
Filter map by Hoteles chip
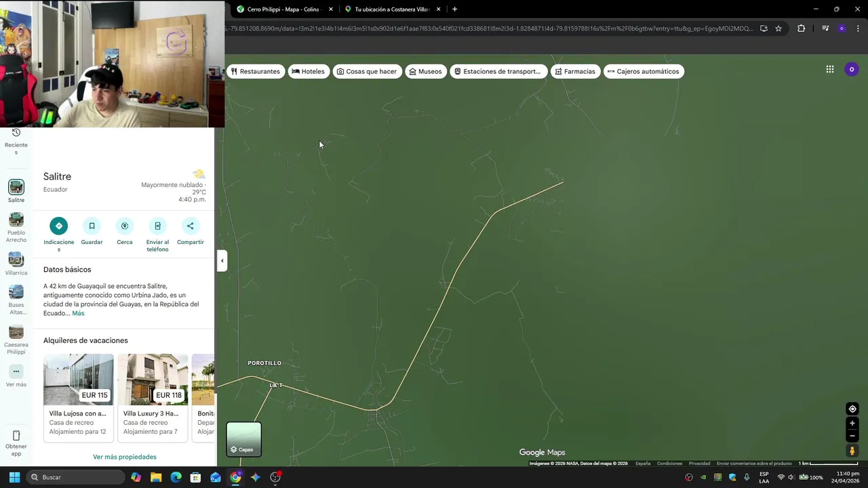(x=309, y=71)
